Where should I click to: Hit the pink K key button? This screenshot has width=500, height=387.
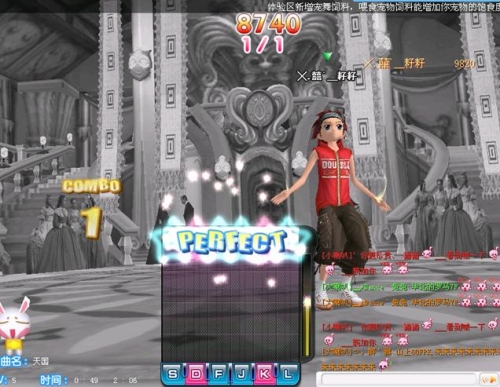click(x=264, y=374)
